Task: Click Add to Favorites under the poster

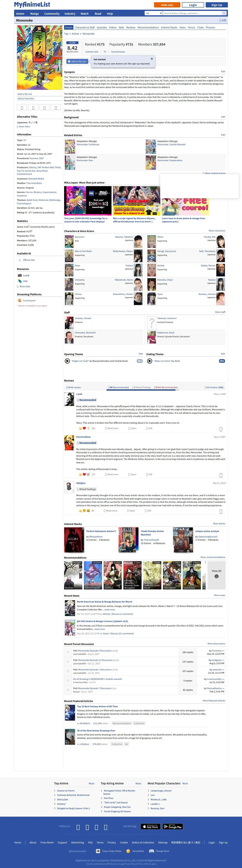Action: pos(26,99)
